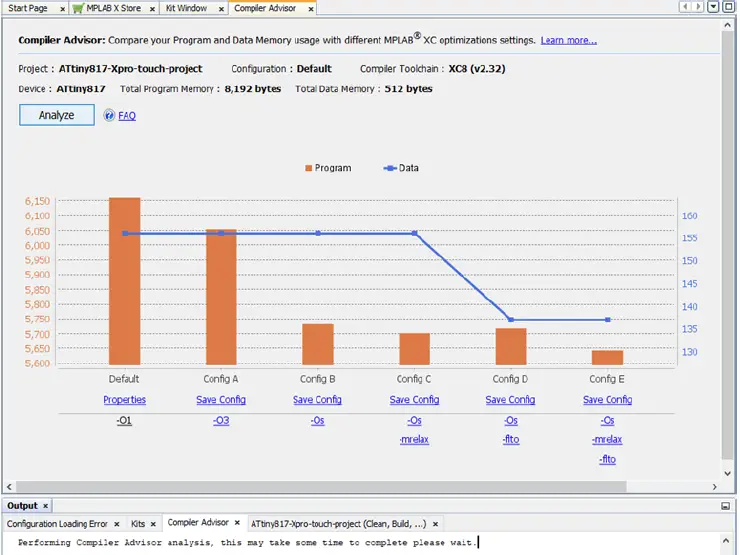The image size is (740, 555).
Task: Click the -flto option under Config E
Action: 607,459
